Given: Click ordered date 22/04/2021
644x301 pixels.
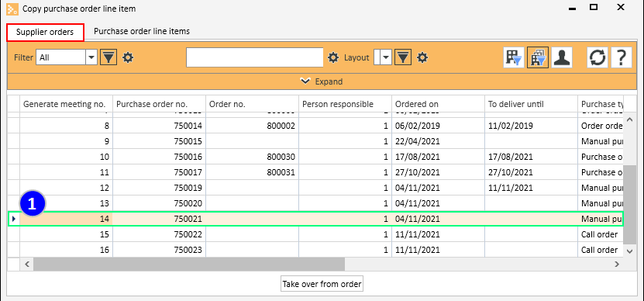Looking at the screenshot, I should [438, 141].
